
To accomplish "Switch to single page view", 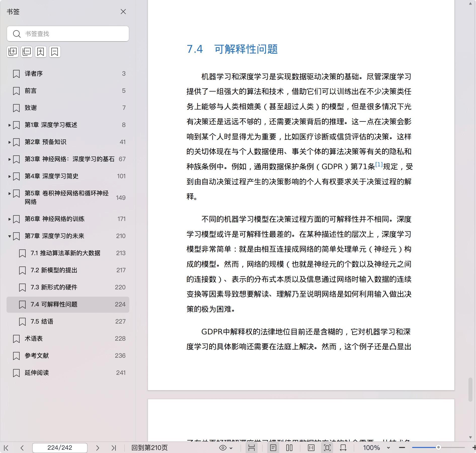I will (273, 448).
